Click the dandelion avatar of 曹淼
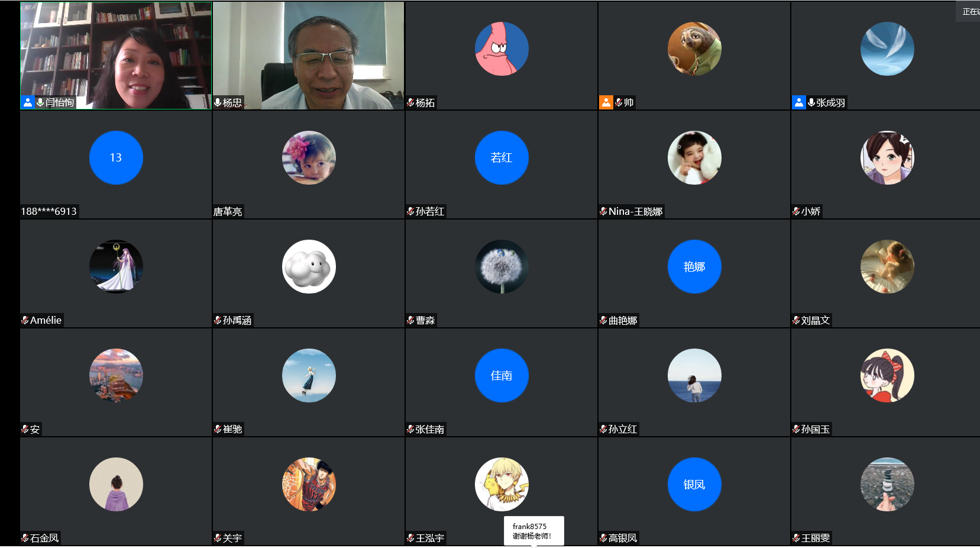Viewport: 980px width, 548px height. coord(502,266)
